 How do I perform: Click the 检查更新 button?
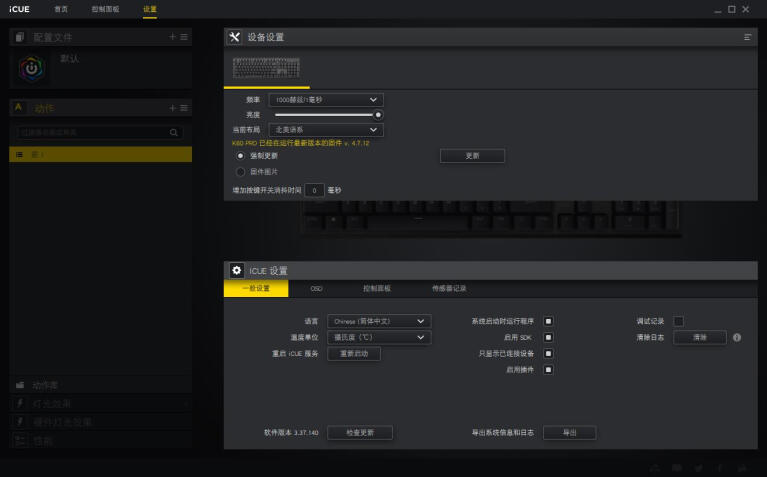point(360,433)
